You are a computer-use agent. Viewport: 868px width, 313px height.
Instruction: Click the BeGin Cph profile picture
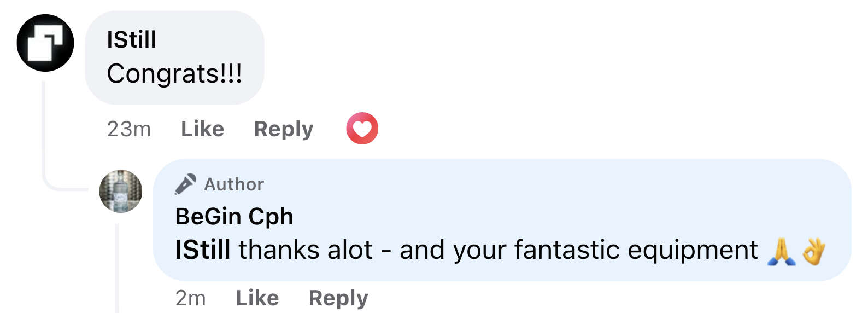[121, 191]
